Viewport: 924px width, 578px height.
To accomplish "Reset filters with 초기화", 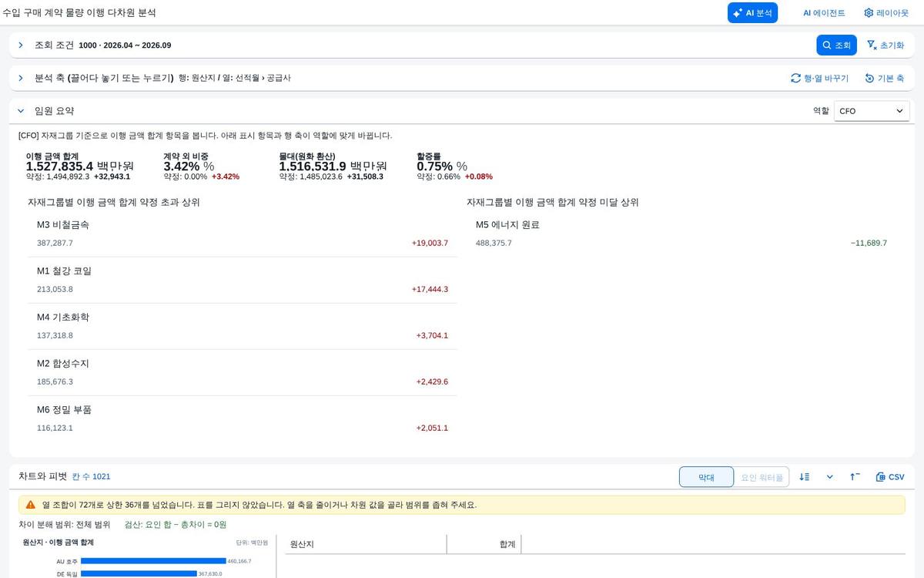I will pyautogui.click(x=885, y=45).
